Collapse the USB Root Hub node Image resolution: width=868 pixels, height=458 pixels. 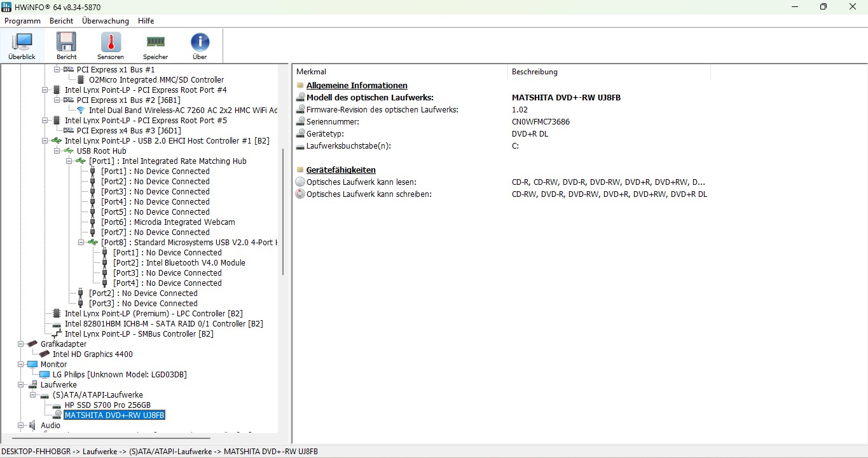[x=57, y=151]
